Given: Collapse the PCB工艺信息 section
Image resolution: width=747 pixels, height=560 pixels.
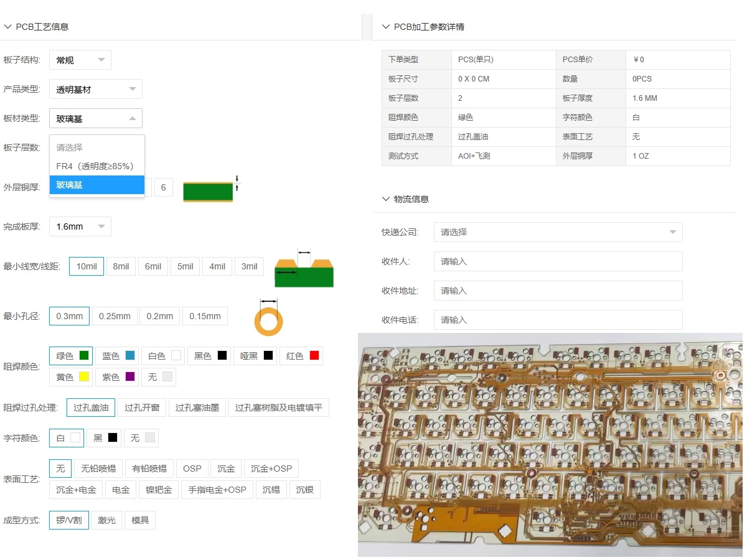Looking at the screenshot, I should [x=7, y=26].
